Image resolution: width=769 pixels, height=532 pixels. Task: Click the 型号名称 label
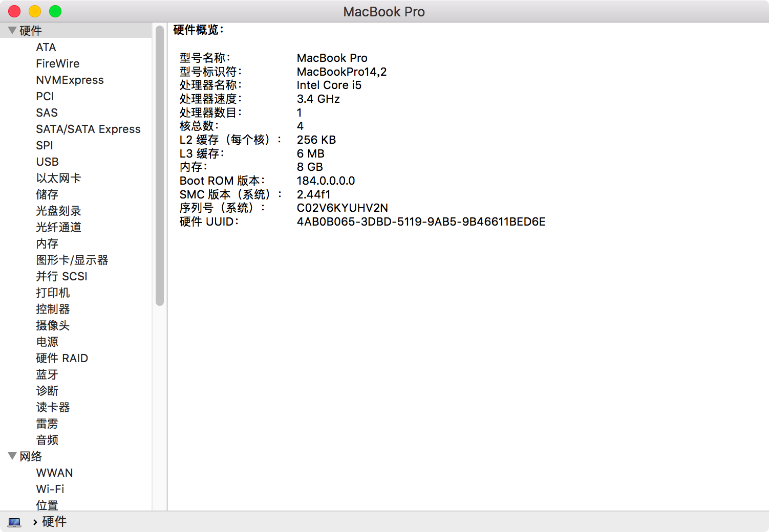205,58
